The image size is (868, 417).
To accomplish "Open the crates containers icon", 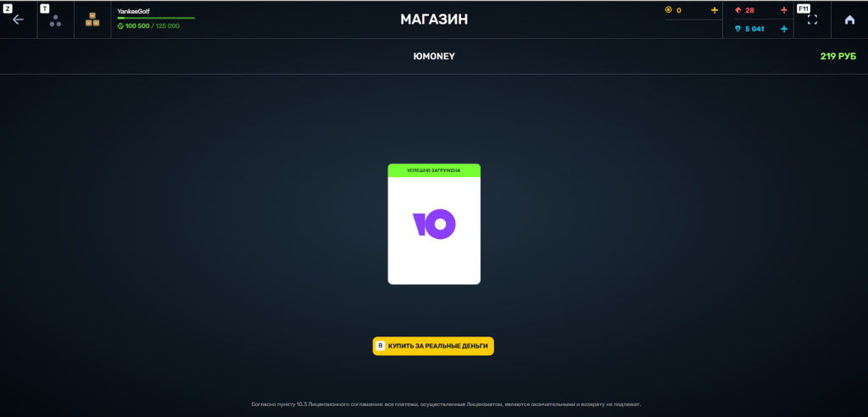I will [x=92, y=20].
